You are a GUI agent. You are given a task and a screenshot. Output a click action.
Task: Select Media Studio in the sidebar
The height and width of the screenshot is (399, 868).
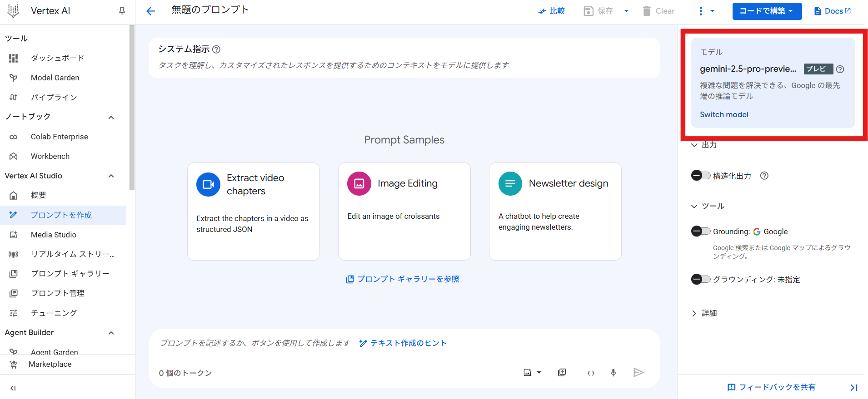click(63, 235)
